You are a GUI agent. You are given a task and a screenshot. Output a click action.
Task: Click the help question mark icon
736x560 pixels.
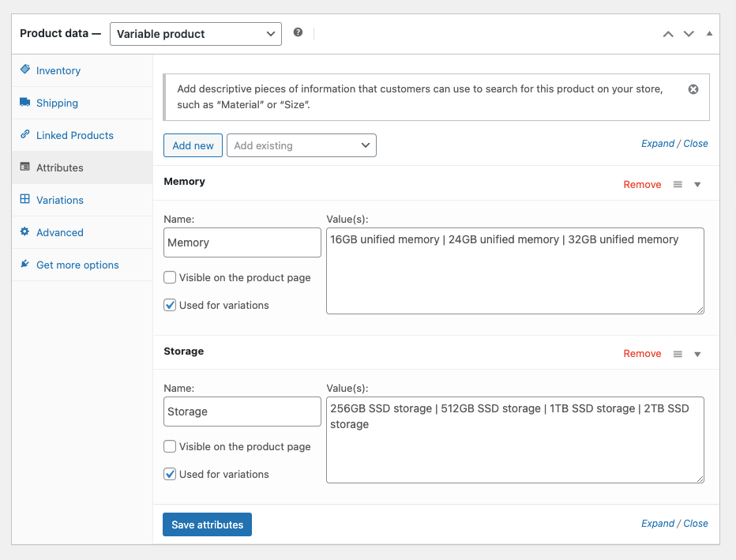(x=298, y=32)
